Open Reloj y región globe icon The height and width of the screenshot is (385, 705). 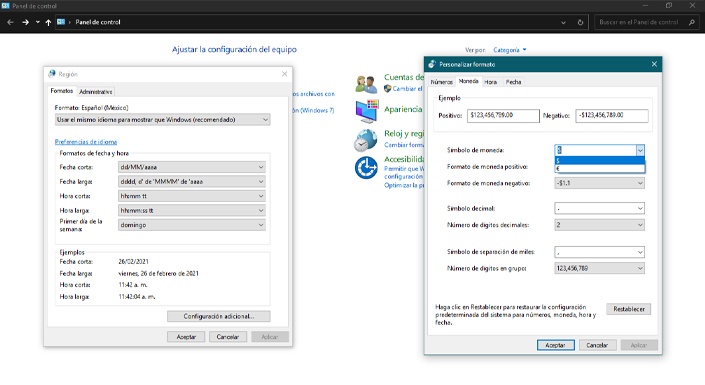[x=366, y=140]
